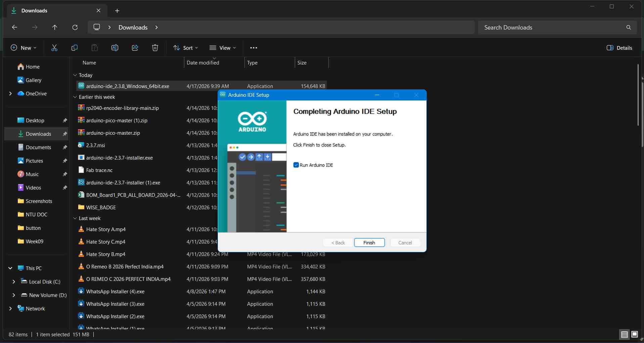Collapse the This PC node
This screenshot has width=644, height=343.
(10, 268)
